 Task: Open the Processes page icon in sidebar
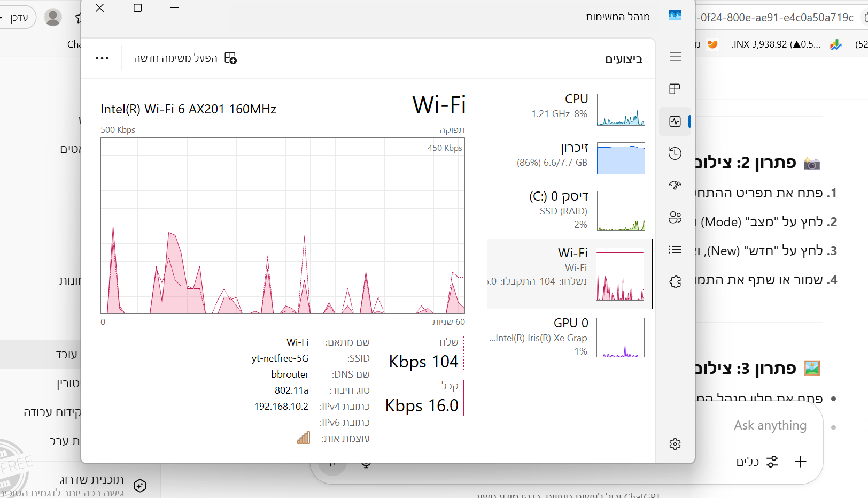675,89
